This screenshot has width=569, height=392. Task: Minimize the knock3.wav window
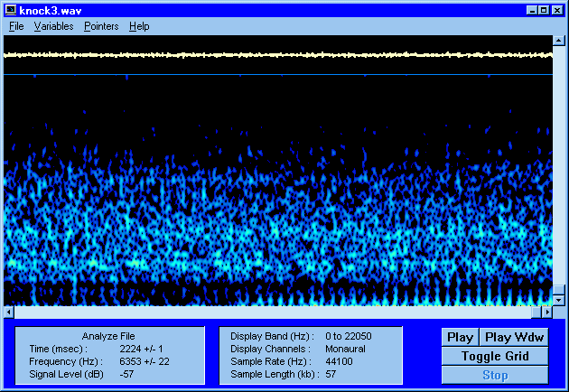532,11
